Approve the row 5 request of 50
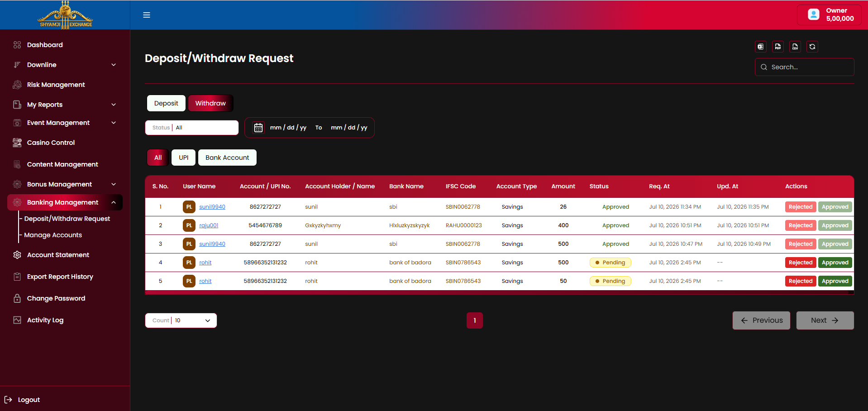Screen dimensions: 868x411 pyautogui.click(x=835, y=281)
